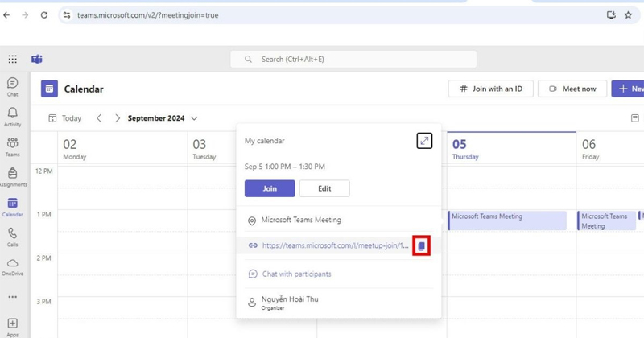Start a Meet now meeting
The width and height of the screenshot is (644, 338).
pyautogui.click(x=572, y=89)
